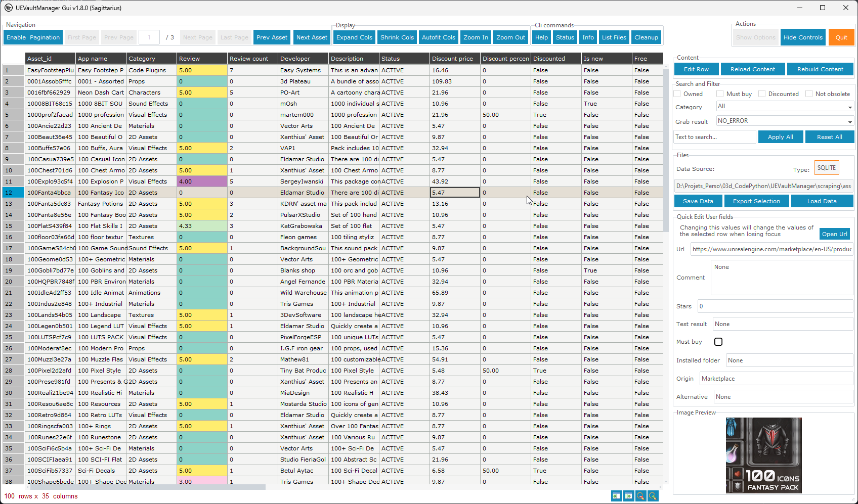Check the Discounted filter checkbox
Viewport: 858px width, 504px height.
pyautogui.click(x=762, y=94)
